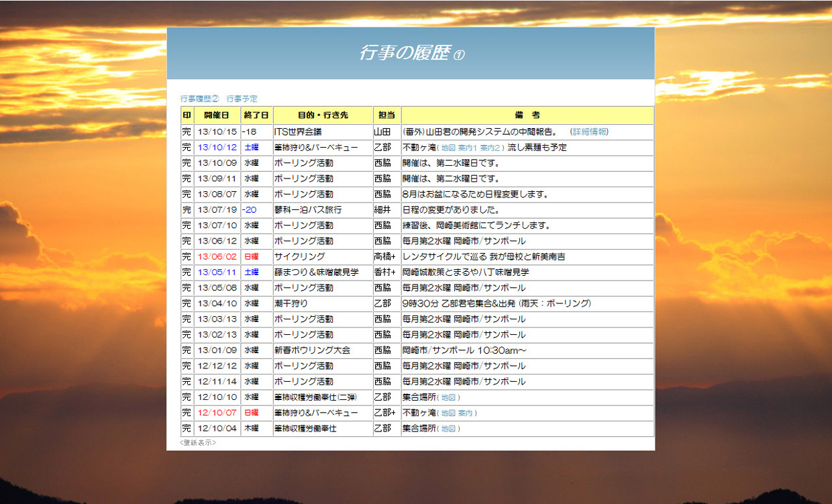Open 地図 link in the 12/10/10 row
Image resolution: width=832 pixels, height=504 pixels.
pos(450,398)
